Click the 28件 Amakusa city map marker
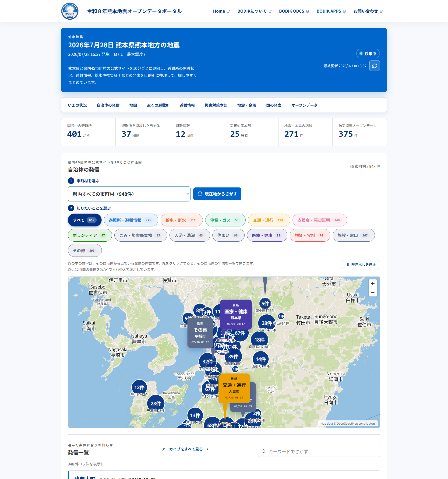The width and height of the screenshot is (448, 479). click(156, 403)
